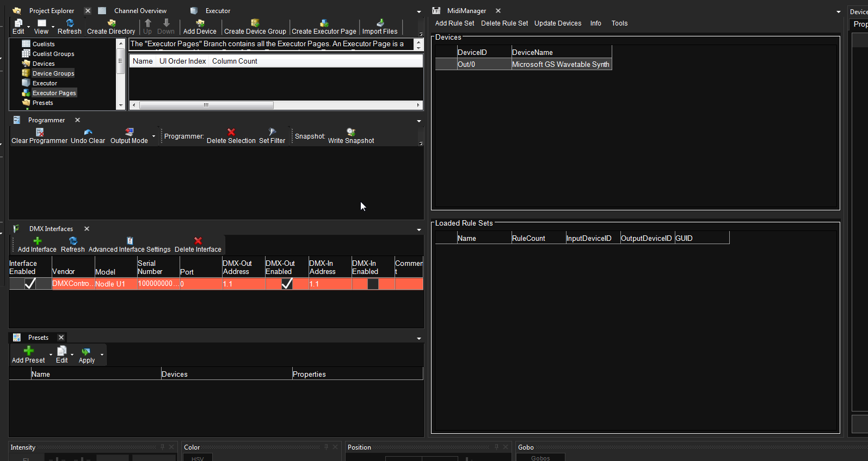Open Advanced Interface Settings
Screen dimensions: 868x461
(130, 245)
